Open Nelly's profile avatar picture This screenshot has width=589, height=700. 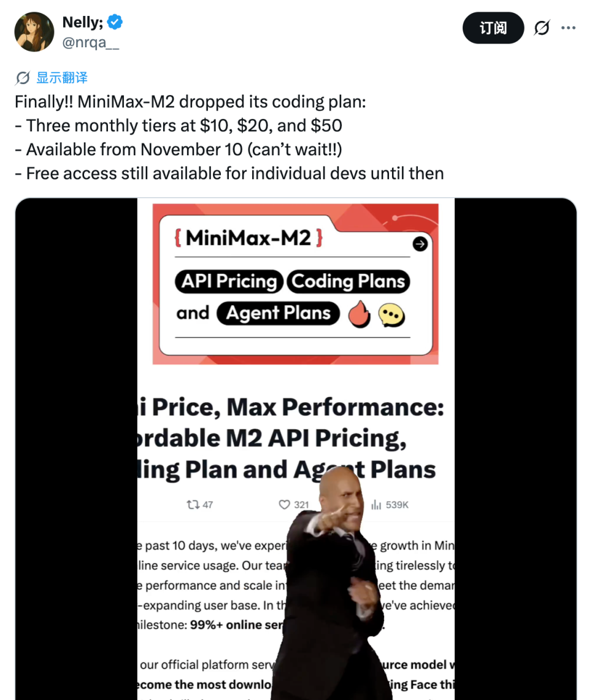(x=34, y=32)
